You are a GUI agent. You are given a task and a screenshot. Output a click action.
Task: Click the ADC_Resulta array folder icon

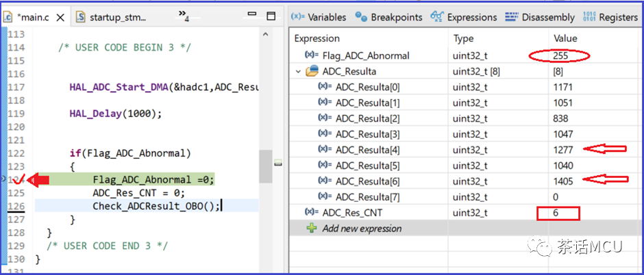312,71
